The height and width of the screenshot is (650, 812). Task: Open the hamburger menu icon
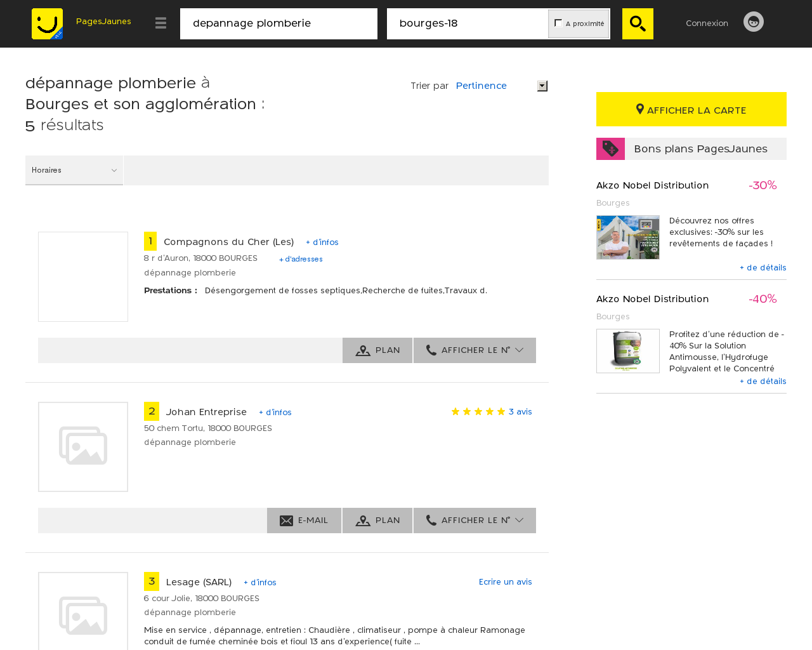point(160,23)
